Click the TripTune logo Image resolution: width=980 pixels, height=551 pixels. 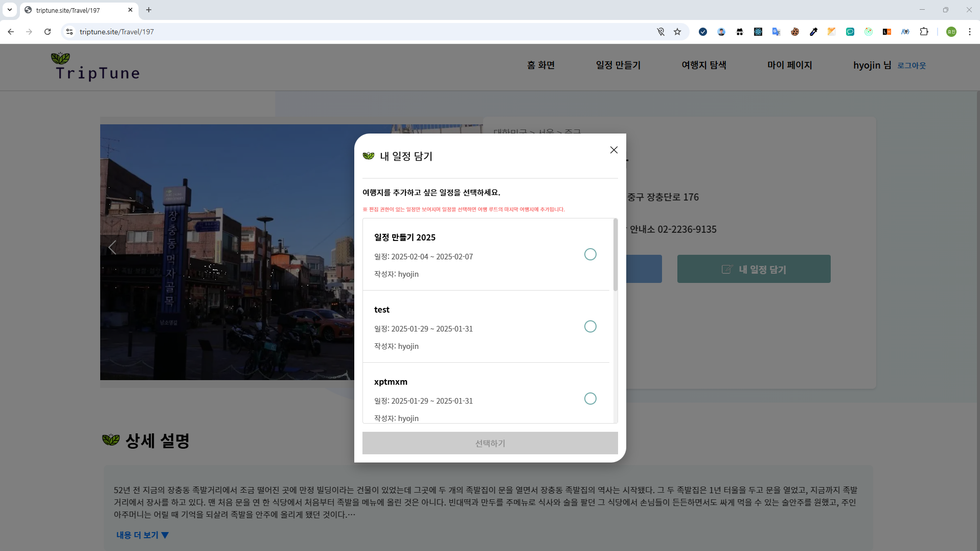(96, 67)
